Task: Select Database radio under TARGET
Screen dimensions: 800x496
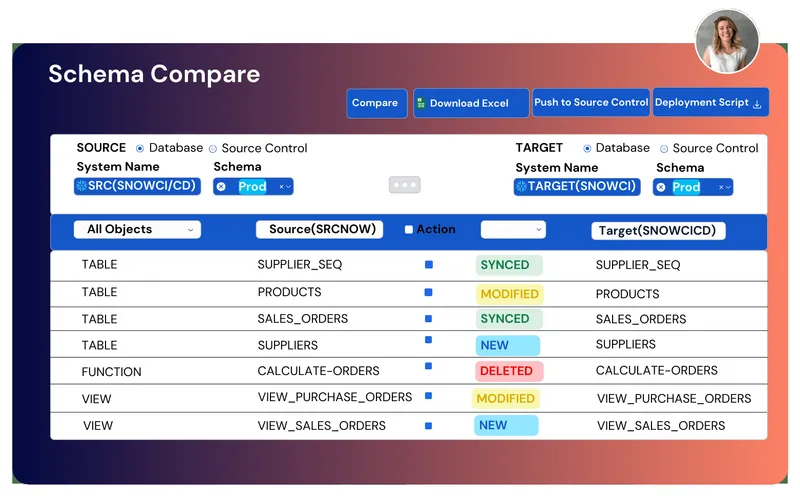Action: 587,148
